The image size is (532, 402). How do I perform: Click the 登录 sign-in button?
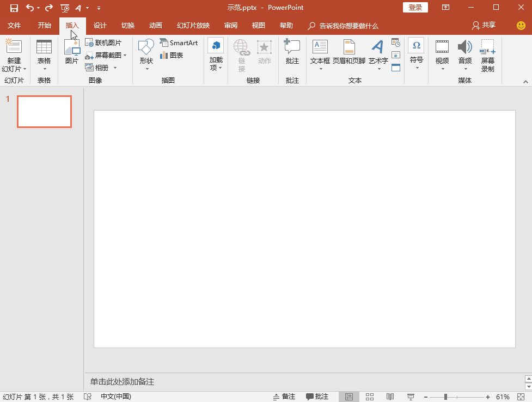click(415, 8)
